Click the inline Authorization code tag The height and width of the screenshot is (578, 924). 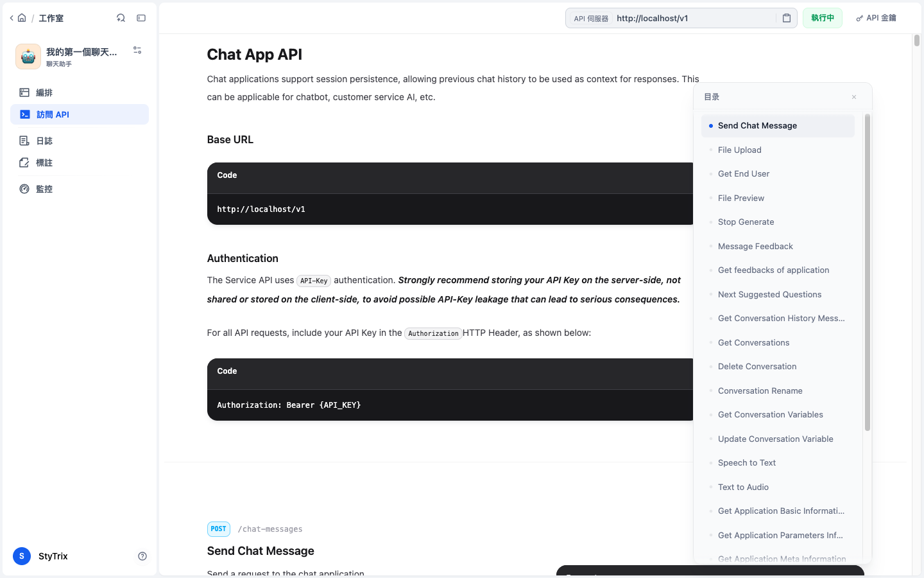point(433,333)
